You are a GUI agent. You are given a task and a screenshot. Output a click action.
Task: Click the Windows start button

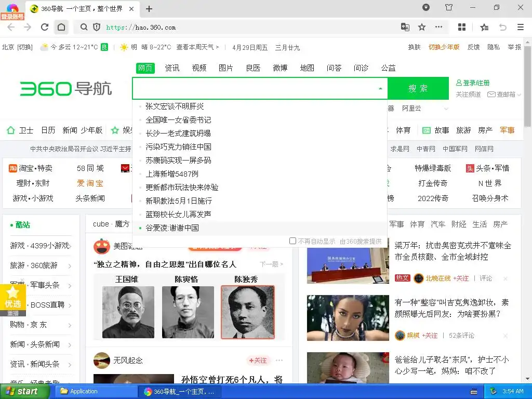[25, 392]
